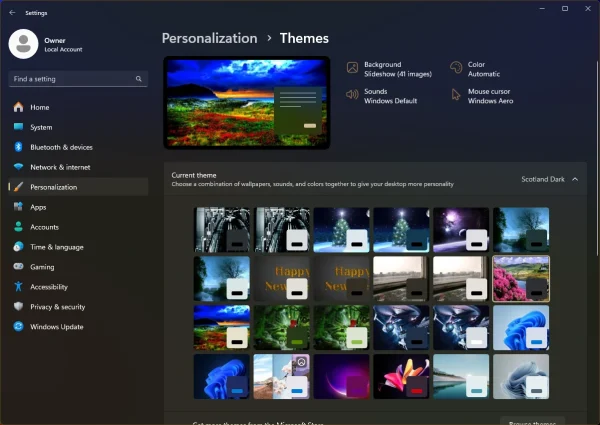Open Home in the sidebar
Image resolution: width=600 pixels, height=425 pixels.
tap(78, 107)
